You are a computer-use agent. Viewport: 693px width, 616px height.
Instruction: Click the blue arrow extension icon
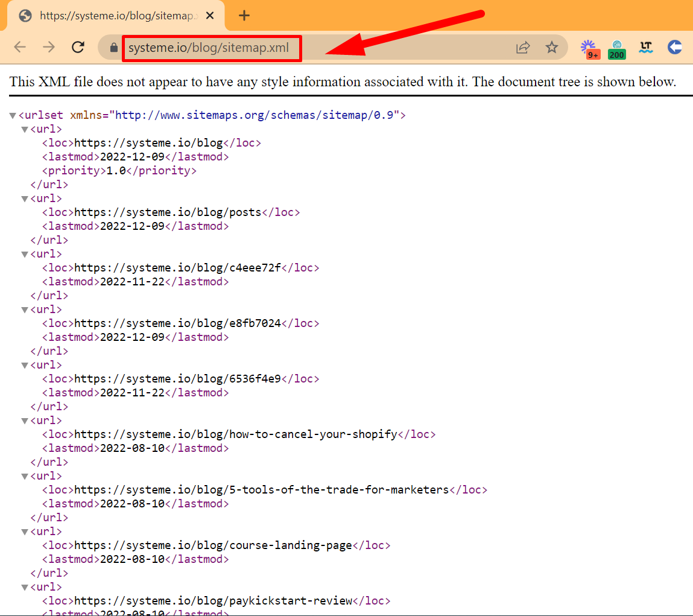click(x=674, y=47)
